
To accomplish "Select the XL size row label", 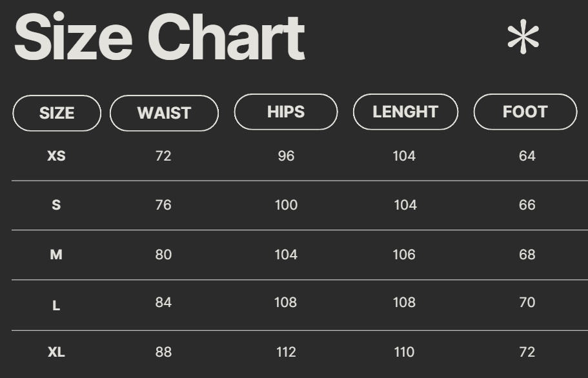I will [56, 352].
